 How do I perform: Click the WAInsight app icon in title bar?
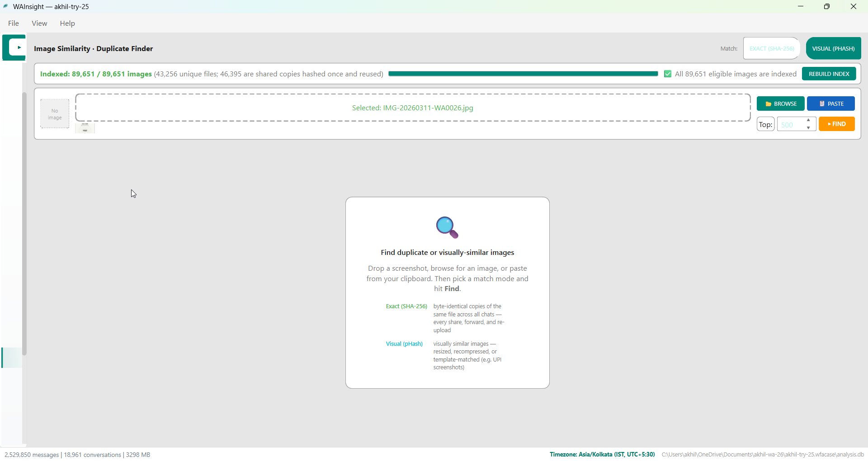[x=6, y=6]
